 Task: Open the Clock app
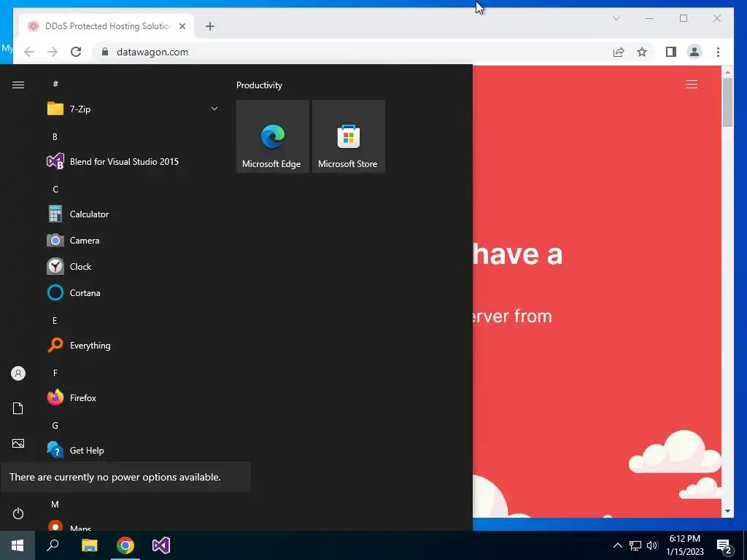[x=133, y=267]
